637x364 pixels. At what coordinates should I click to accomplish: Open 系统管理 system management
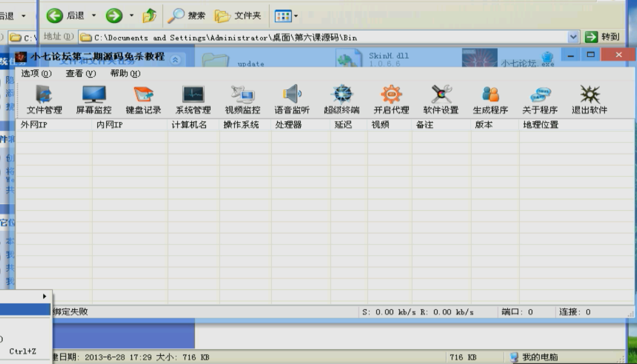click(193, 99)
